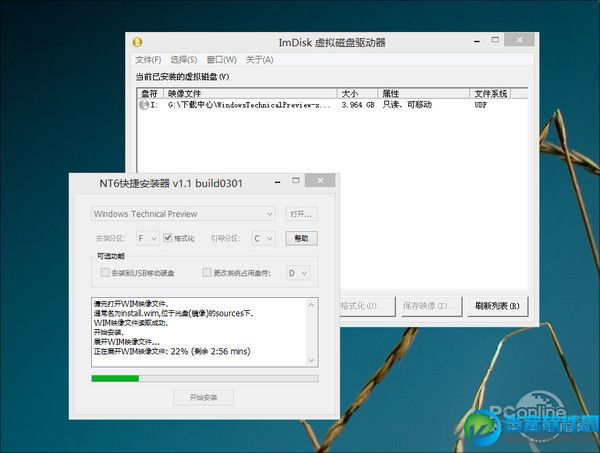The image size is (600, 453).
Task: Click the 打开... button in NT6 installer
Action: click(x=301, y=214)
